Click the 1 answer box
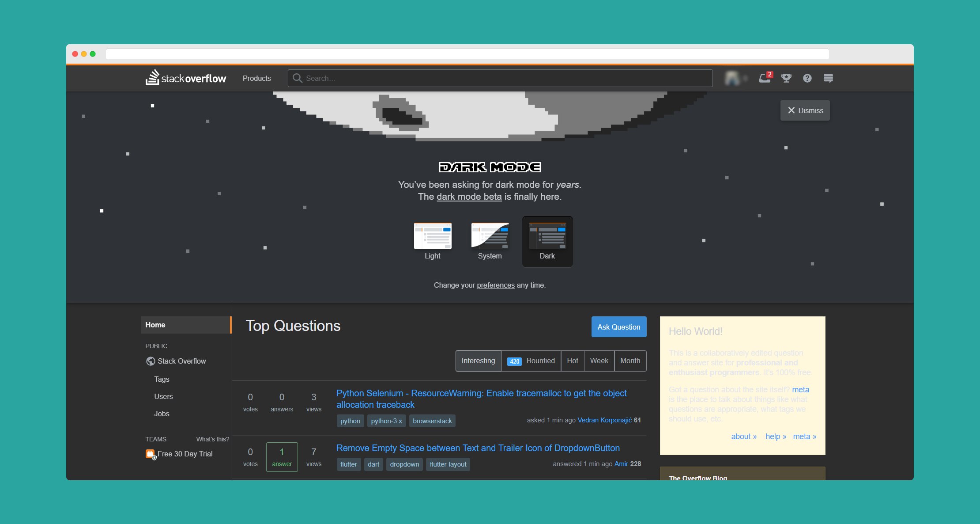The image size is (980, 524). point(282,457)
